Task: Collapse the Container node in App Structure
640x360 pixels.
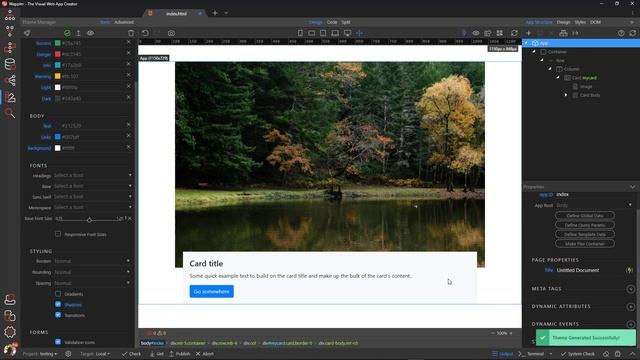Action: click(x=534, y=51)
